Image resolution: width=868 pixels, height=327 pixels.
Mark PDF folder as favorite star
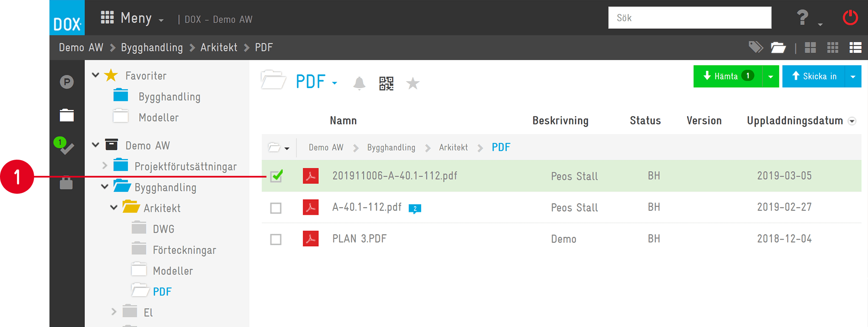coord(413,83)
